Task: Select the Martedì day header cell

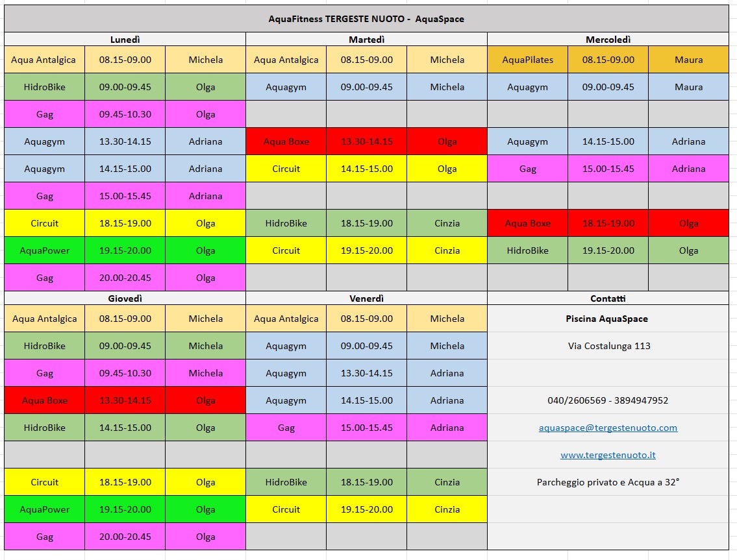Action: click(x=366, y=40)
